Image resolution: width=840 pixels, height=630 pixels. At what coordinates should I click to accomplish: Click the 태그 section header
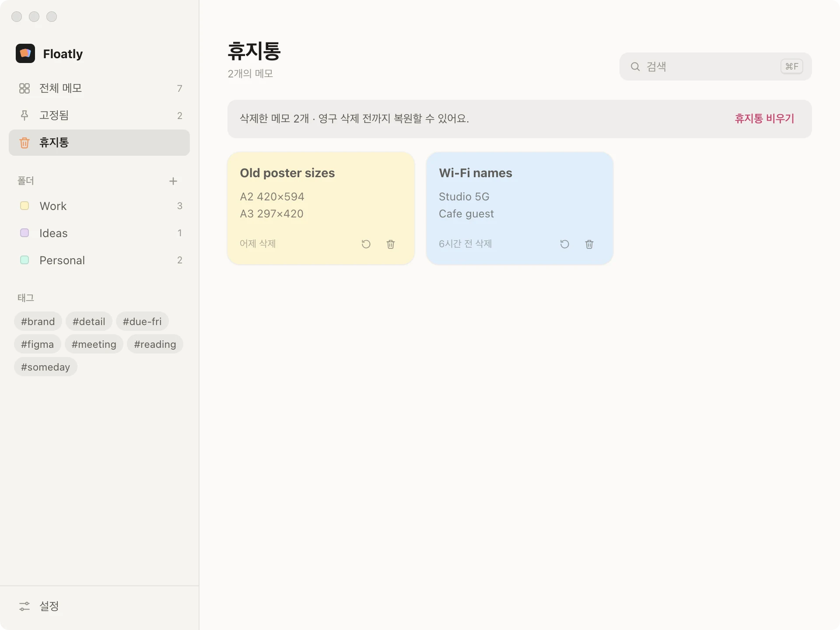coord(26,298)
